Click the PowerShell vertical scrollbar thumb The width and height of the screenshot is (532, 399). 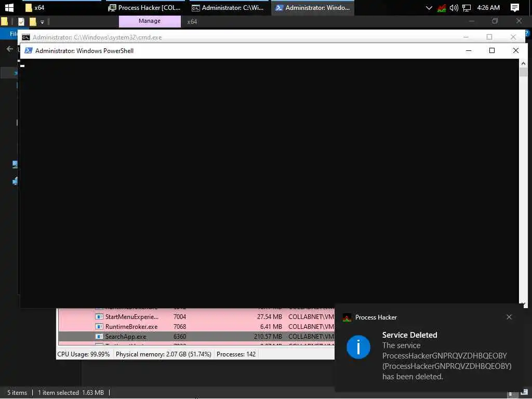point(523,72)
